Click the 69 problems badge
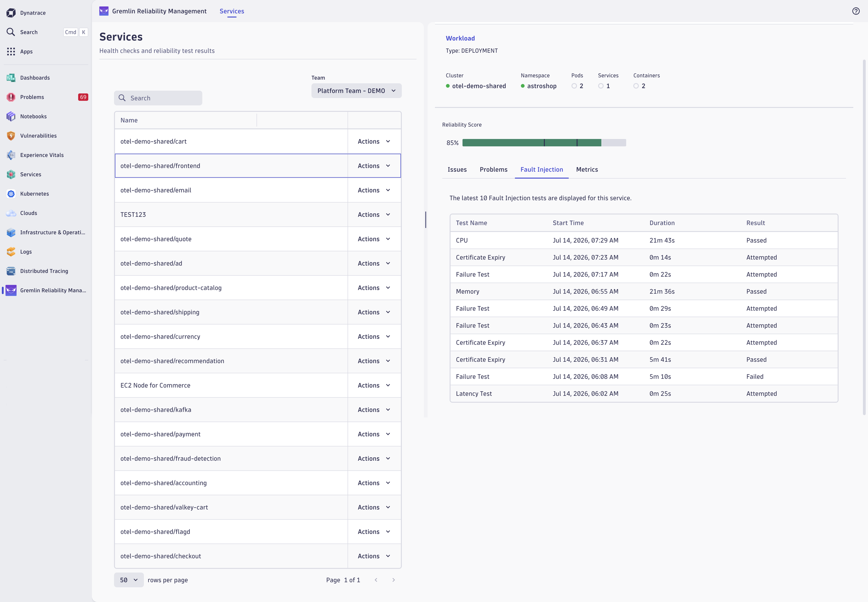 pos(83,97)
